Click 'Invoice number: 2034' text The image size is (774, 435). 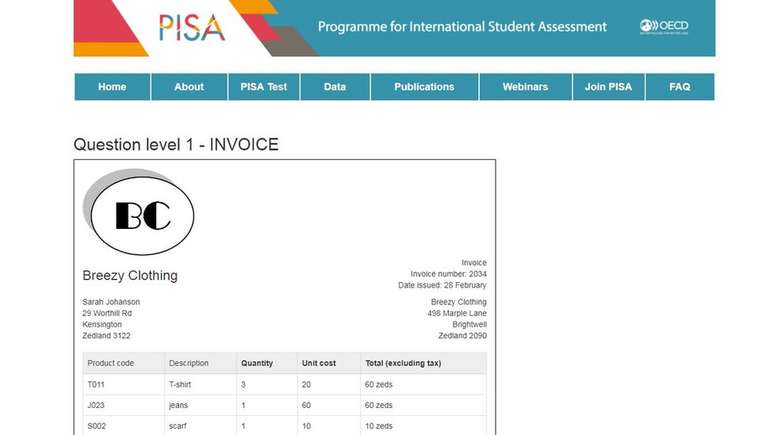click(x=448, y=274)
